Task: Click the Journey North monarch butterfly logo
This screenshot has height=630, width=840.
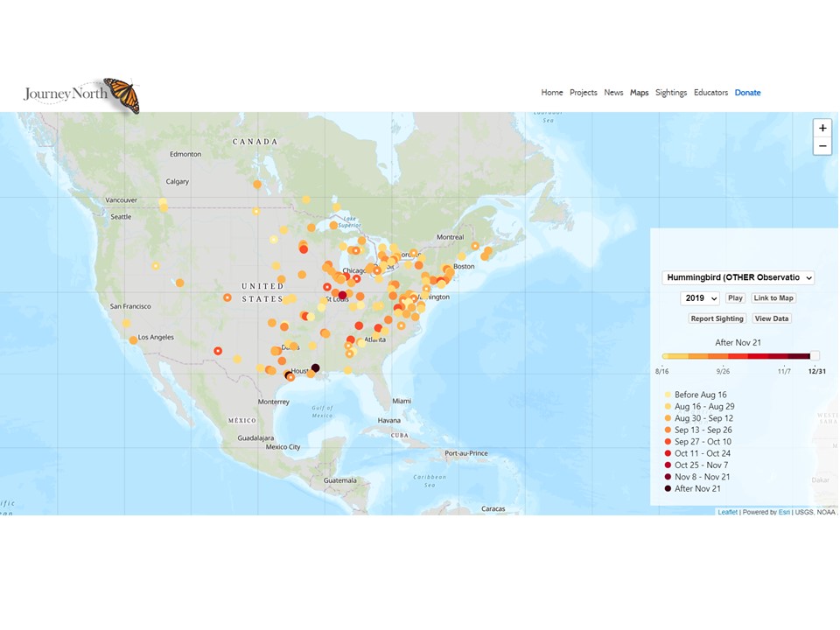Action: pos(79,92)
